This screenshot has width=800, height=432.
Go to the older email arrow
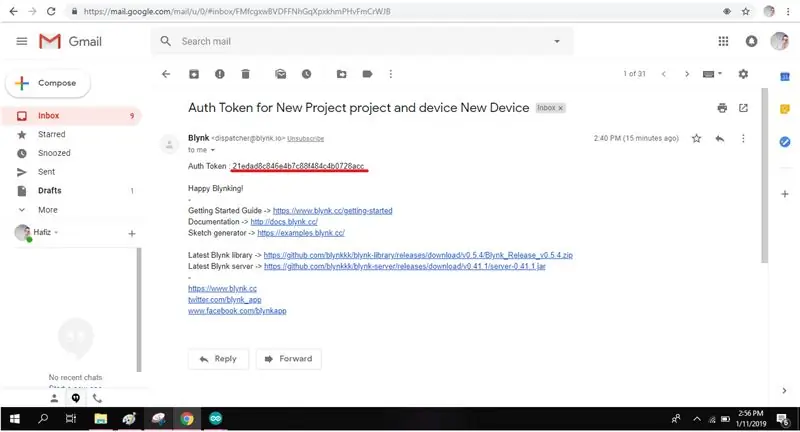(x=687, y=74)
